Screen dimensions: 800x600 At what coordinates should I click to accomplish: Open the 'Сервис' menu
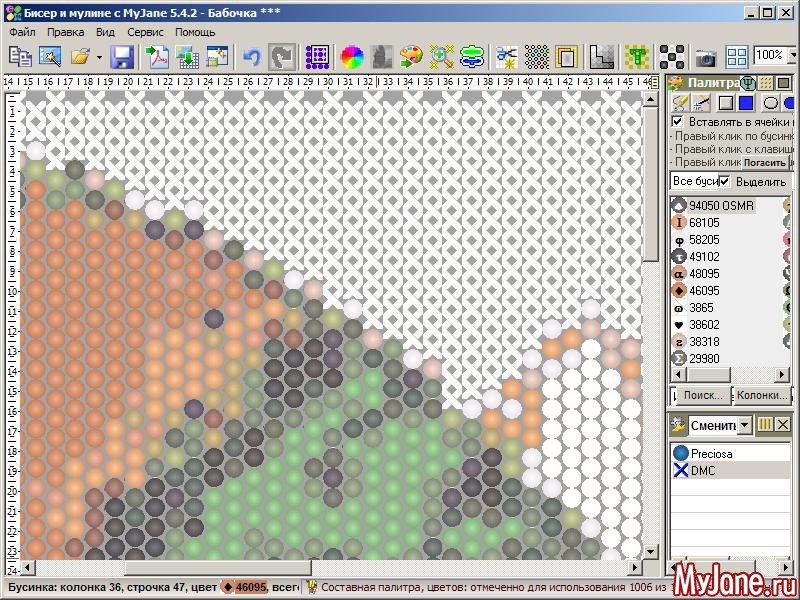pyautogui.click(x=146, y=32)
